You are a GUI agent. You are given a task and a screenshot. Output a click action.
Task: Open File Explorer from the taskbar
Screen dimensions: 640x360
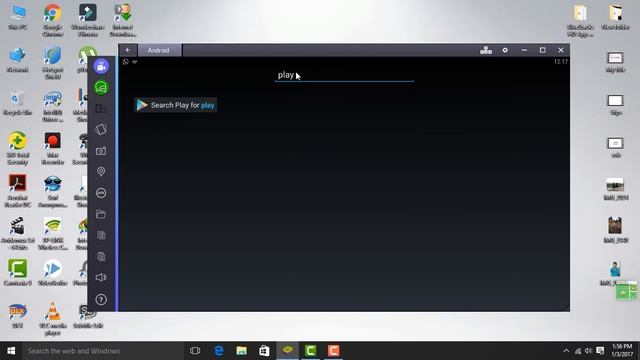pyautogui.click(x=242, y=351)
